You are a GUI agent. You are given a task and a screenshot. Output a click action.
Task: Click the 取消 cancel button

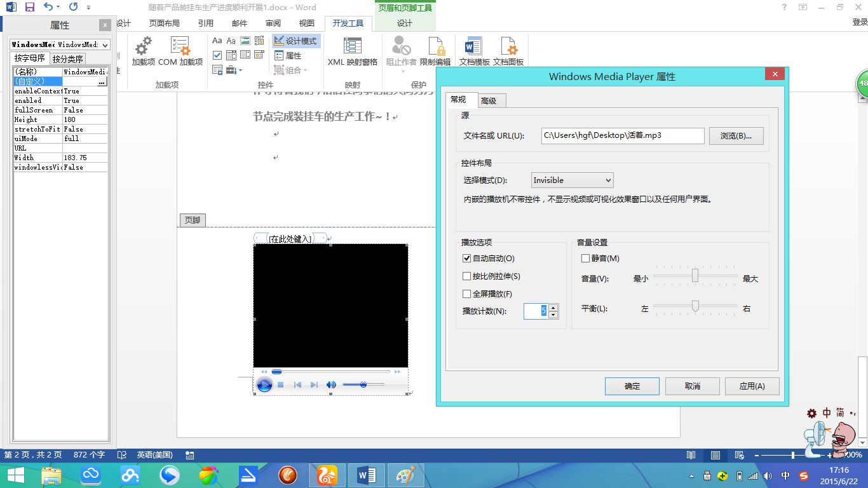pyautogui.click(x=693, y=386)
